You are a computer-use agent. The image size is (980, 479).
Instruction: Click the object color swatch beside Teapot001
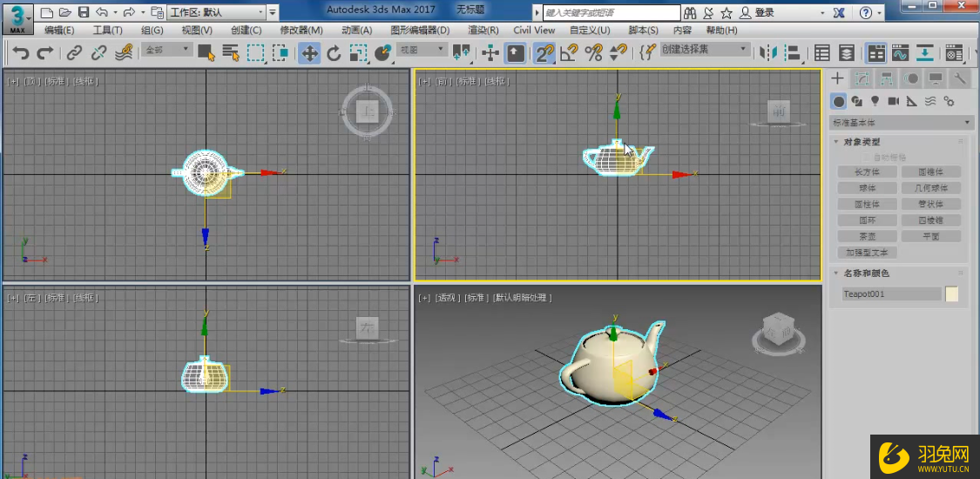951,294
